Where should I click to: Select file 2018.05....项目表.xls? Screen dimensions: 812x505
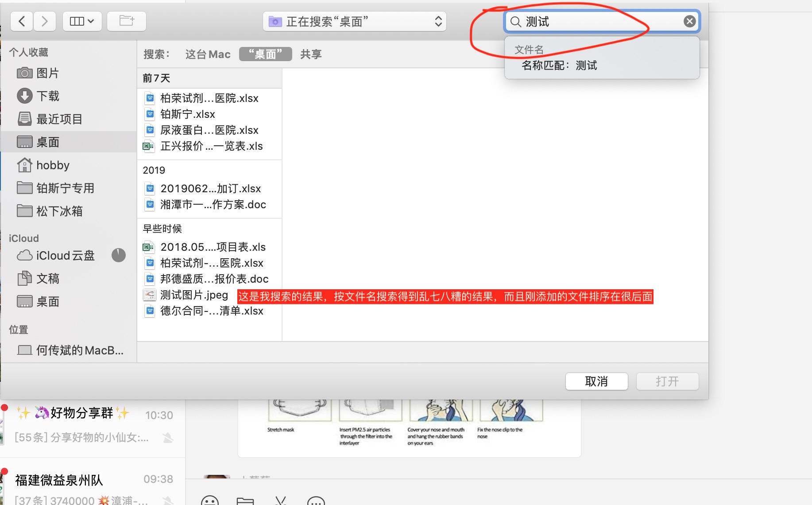click(x=209, y=247)
